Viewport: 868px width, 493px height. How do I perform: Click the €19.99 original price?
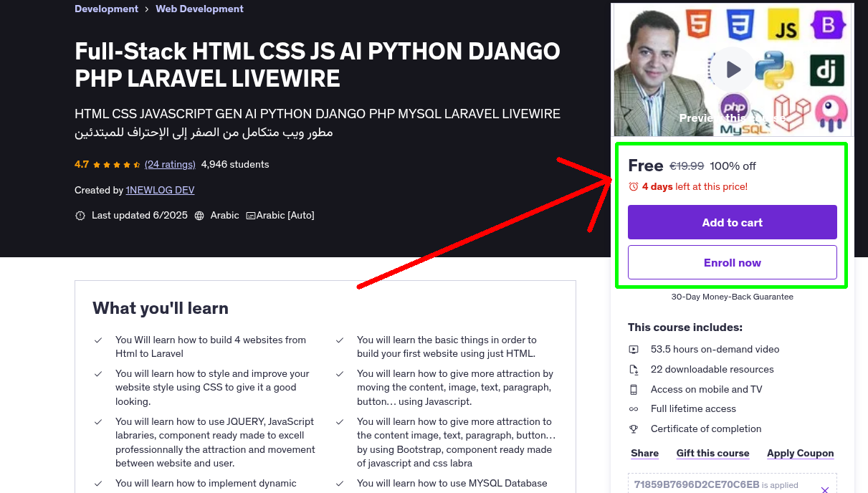(x=687, y=166)
